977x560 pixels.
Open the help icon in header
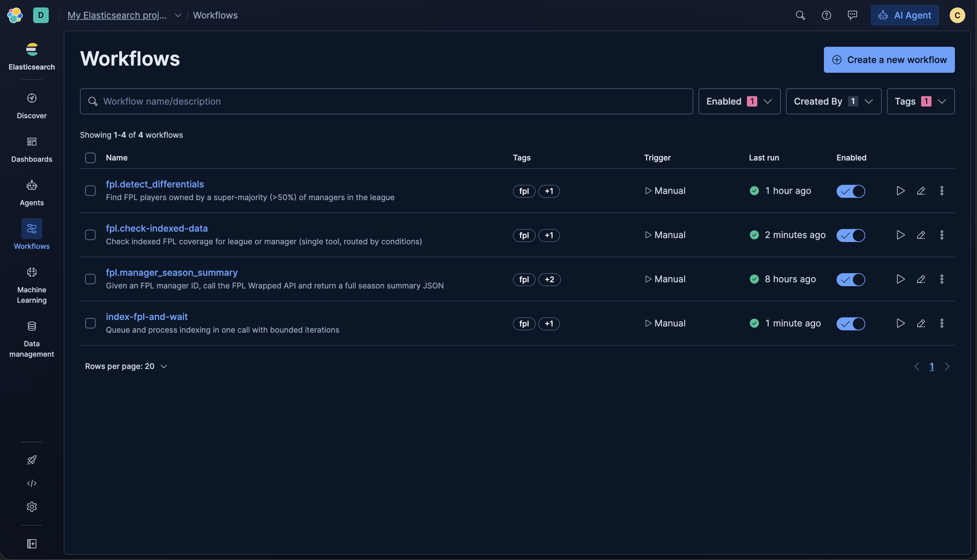click(826, 15)
